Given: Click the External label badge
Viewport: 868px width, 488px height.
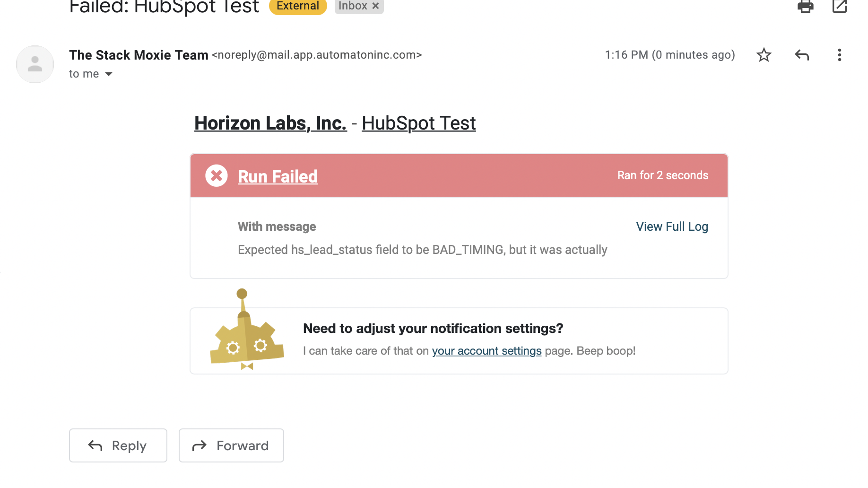Looking at the screenshot, I should (297, 6).
